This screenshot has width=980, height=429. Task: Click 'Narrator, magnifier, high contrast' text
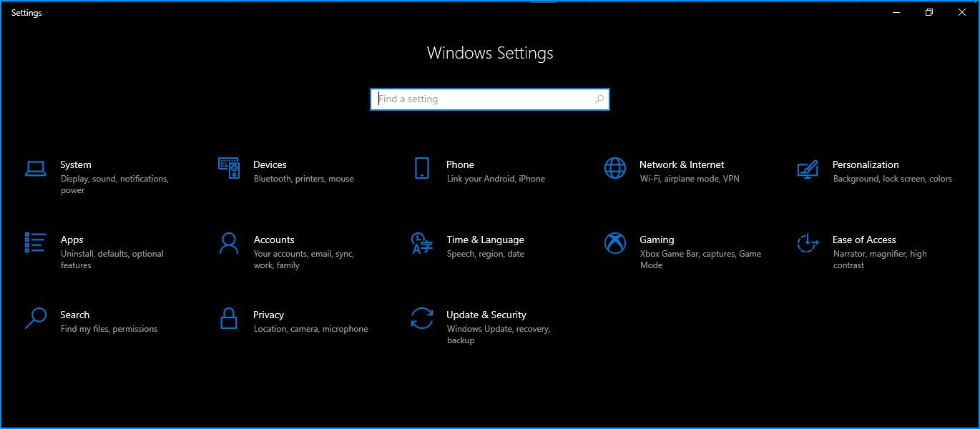click(x=880, y=260)
